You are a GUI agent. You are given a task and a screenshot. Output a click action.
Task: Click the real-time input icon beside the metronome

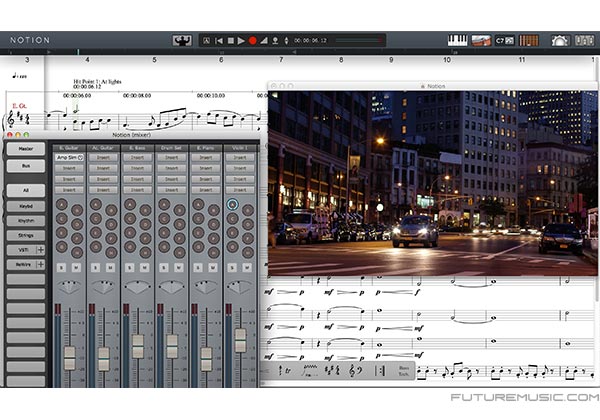(x=275, y=41)
